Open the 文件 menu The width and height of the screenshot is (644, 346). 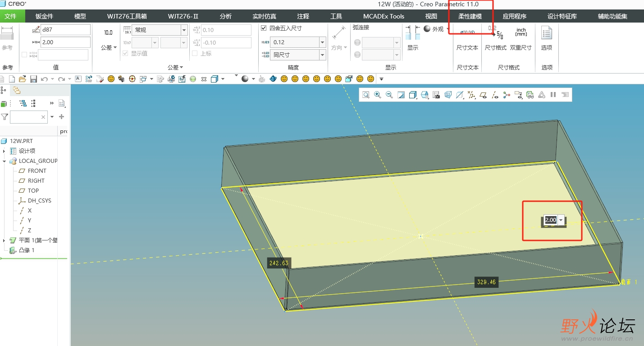(10, 16)
